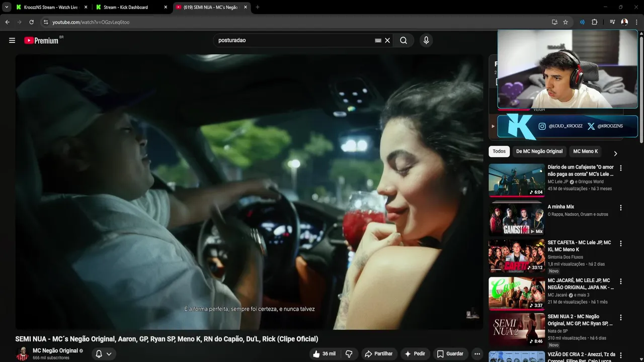Viewport: 644px width, 362px height.
Task: Open a new browser tab
Action: [258, 8]
